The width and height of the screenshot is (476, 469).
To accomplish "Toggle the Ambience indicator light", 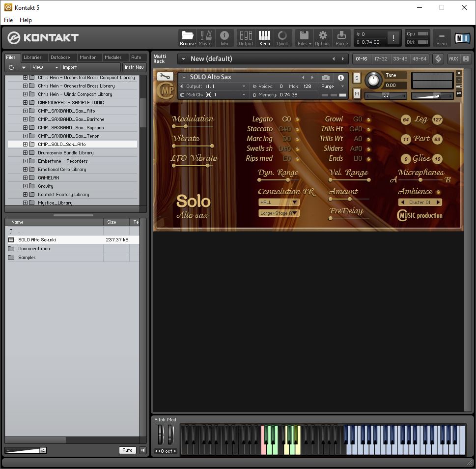I will click(x=438, y=192).
